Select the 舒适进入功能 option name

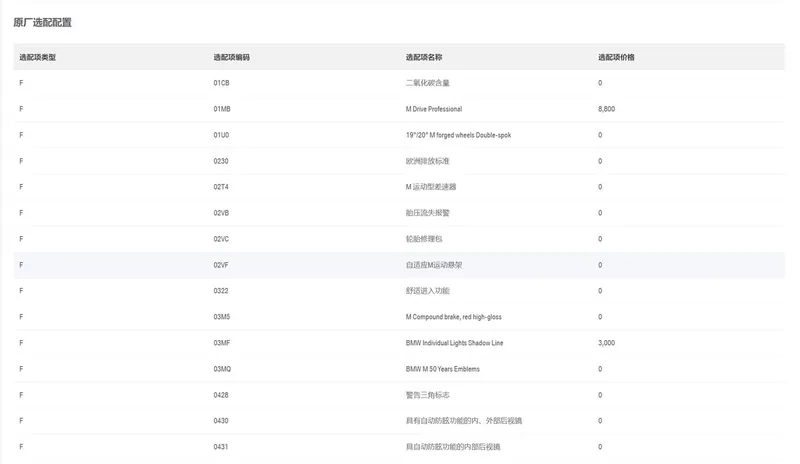tap(428, 290)
